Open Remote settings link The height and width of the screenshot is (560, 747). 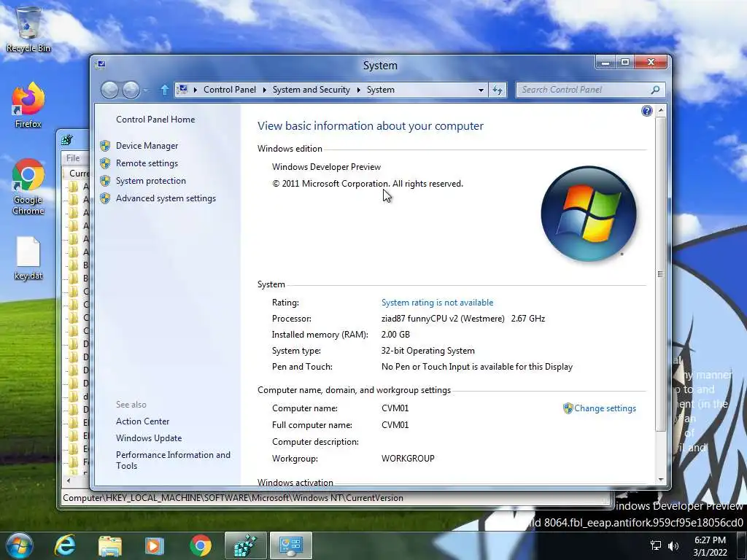[147, 163]
